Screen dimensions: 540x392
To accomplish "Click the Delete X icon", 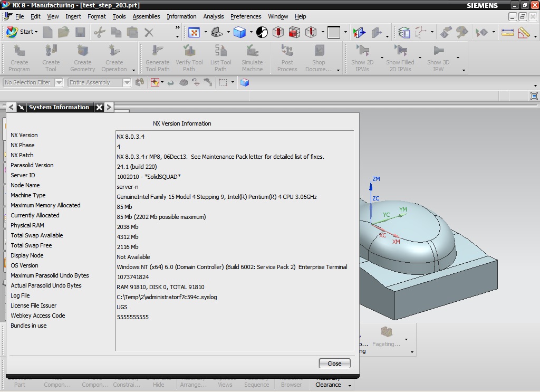I will [x=149, y=32].
